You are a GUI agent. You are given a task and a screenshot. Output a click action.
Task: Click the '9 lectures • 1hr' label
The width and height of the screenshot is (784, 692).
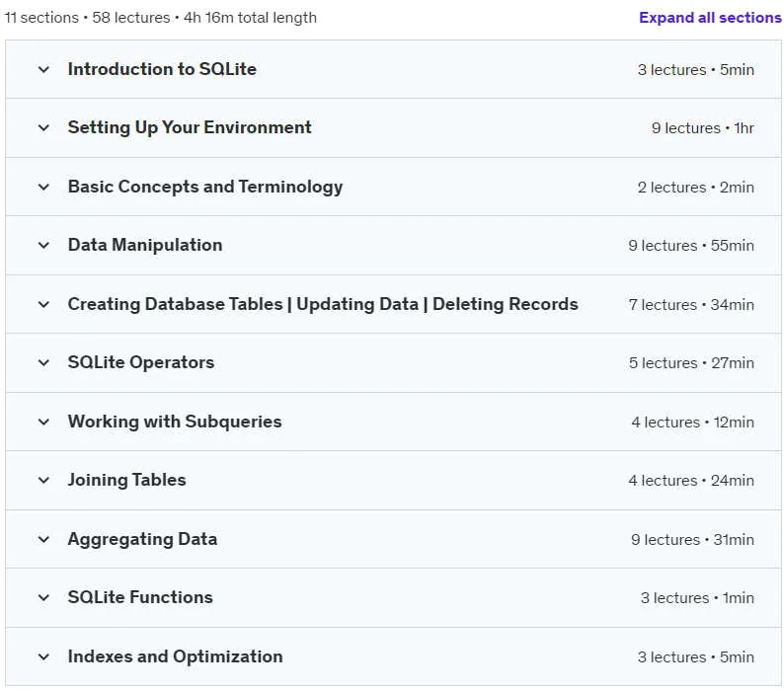pos(702,128)
